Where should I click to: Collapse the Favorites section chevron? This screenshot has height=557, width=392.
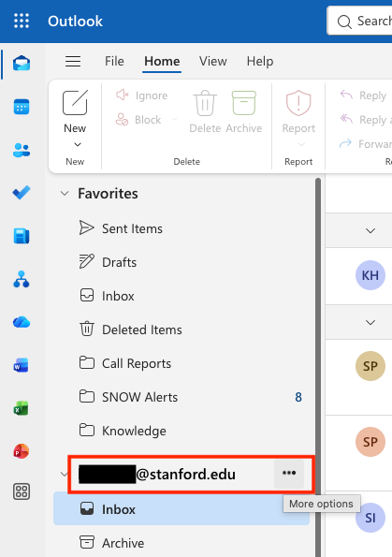pos(65,194)
